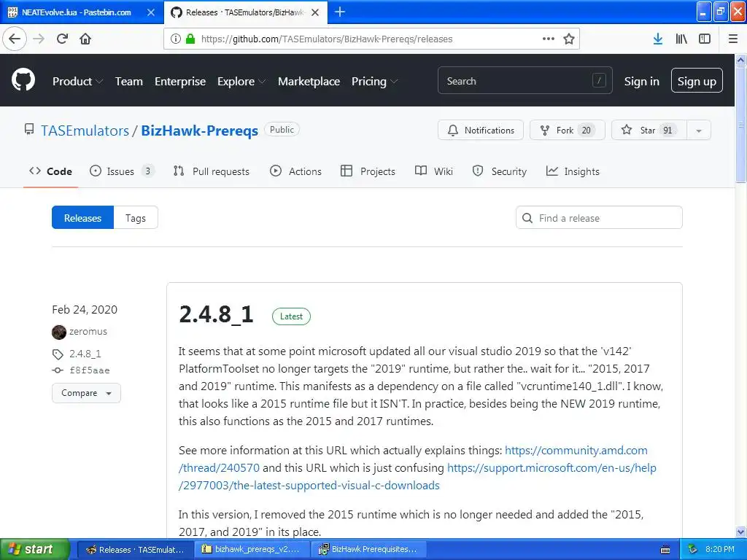Star the BizHawk-Prereqs repository

click(x=649, y=131)
